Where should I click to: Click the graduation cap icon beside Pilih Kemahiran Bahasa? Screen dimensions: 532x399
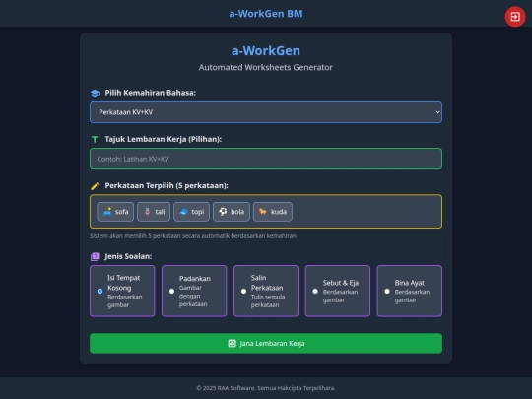tap(95, 93)
